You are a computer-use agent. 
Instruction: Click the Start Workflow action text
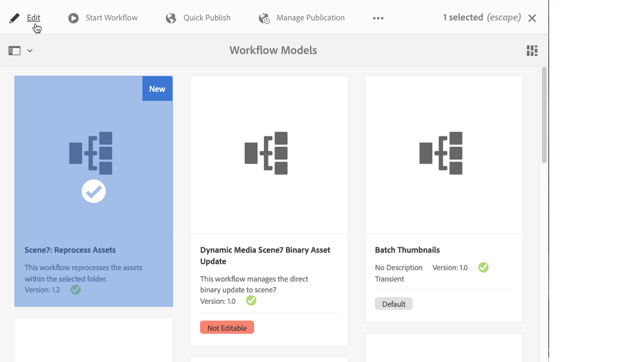[112, 18]
